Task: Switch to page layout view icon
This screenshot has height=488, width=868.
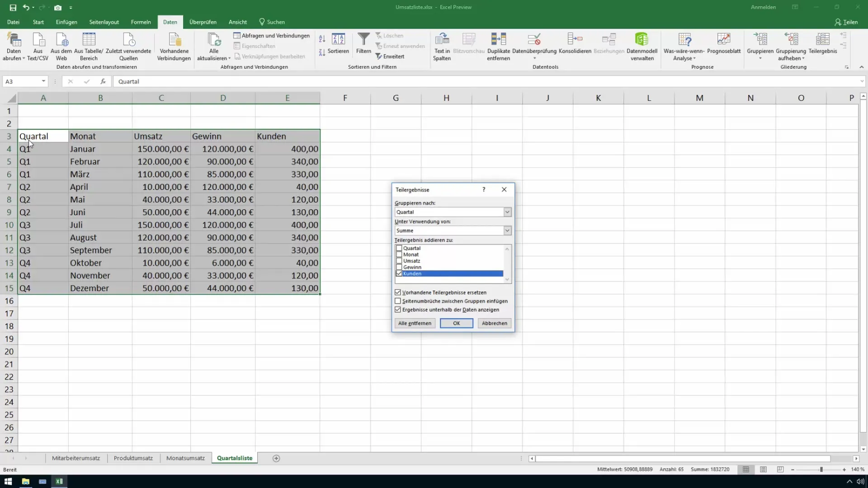Action: (763, 469)
